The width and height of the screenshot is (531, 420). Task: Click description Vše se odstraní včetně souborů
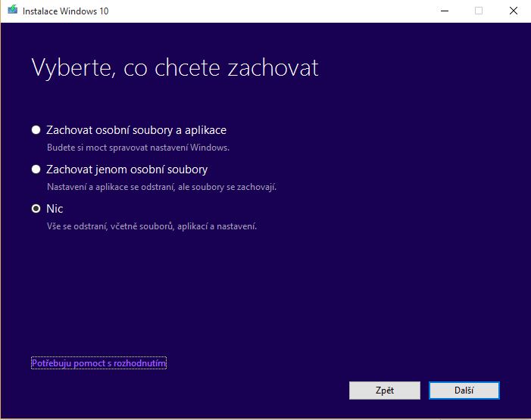[x=151, y=226]
